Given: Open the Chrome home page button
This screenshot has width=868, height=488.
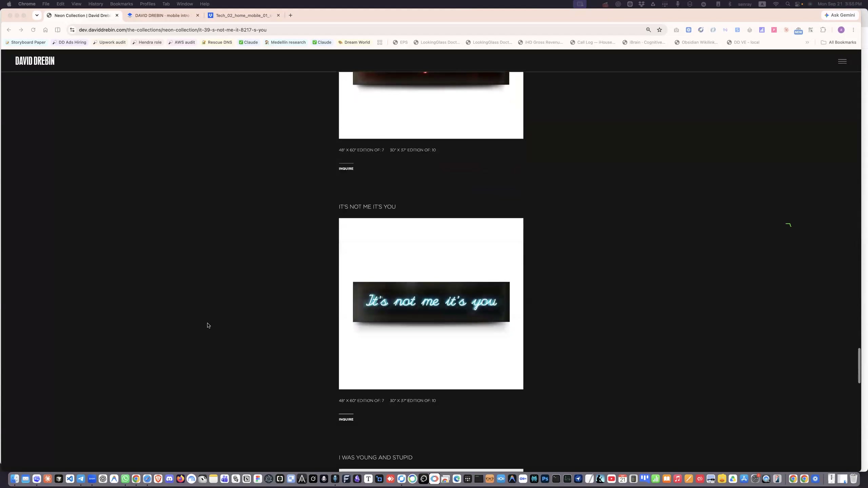Looking at the screenshot, I should tap(45, 30).
